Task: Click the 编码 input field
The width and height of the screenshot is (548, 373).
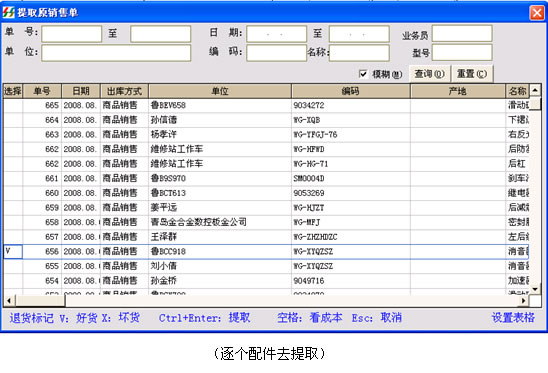Action: [x=276, y=53]
